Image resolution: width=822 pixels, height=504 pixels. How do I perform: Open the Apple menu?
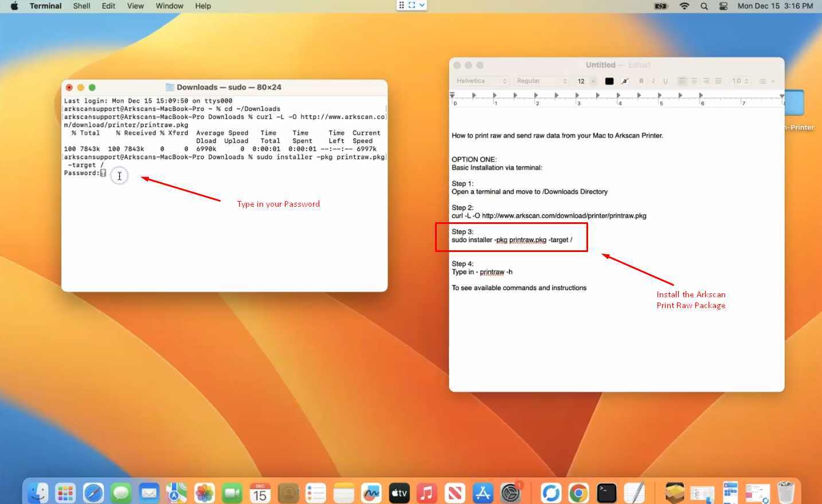[14, 6]
